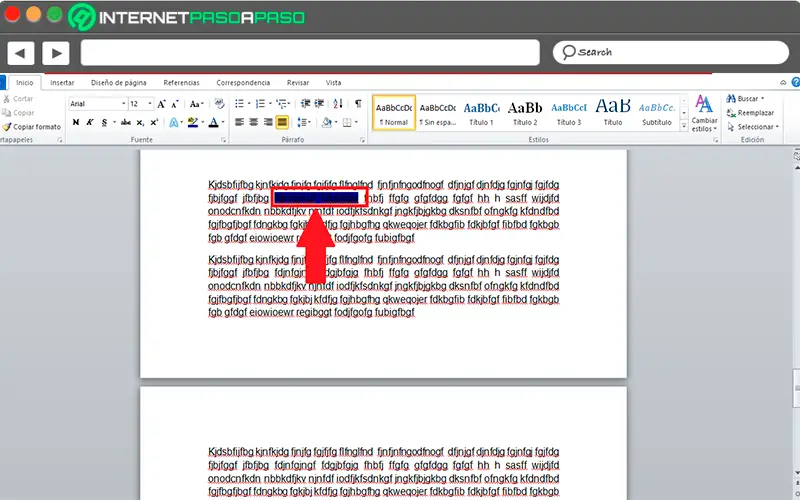Center-align the paragraph text
The height and width of the screenshot is (500, 800).
(x=254, y=122)
